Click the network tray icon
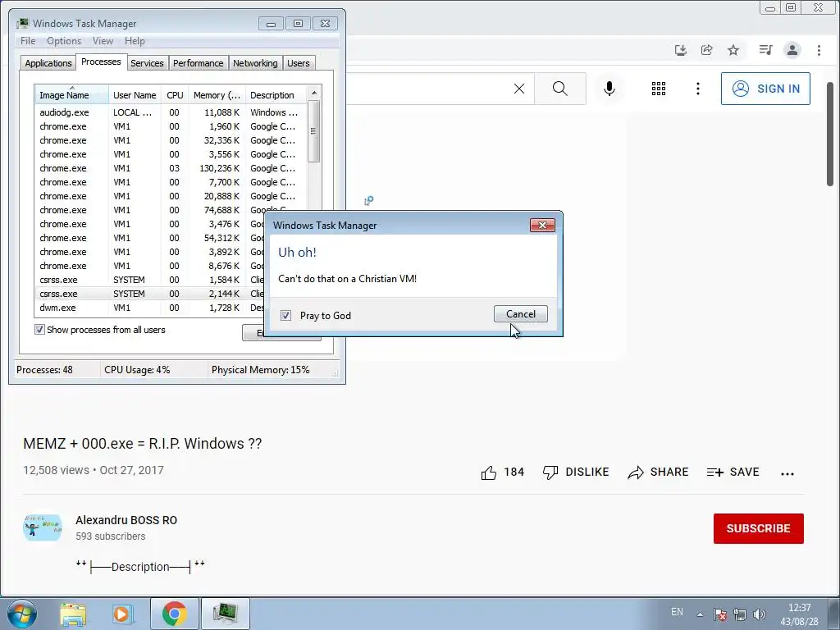 click(x=740, y=614)
